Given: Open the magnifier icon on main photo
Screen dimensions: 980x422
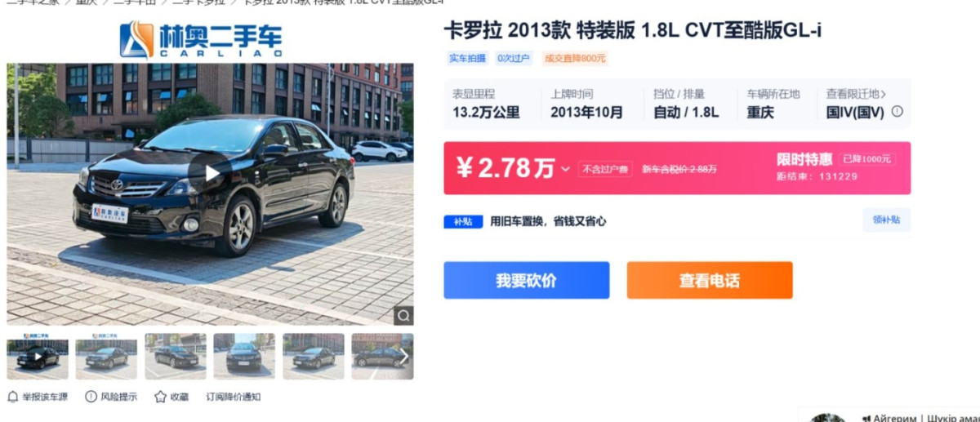Looking at the screenshot, I should [x=403, y=316].
